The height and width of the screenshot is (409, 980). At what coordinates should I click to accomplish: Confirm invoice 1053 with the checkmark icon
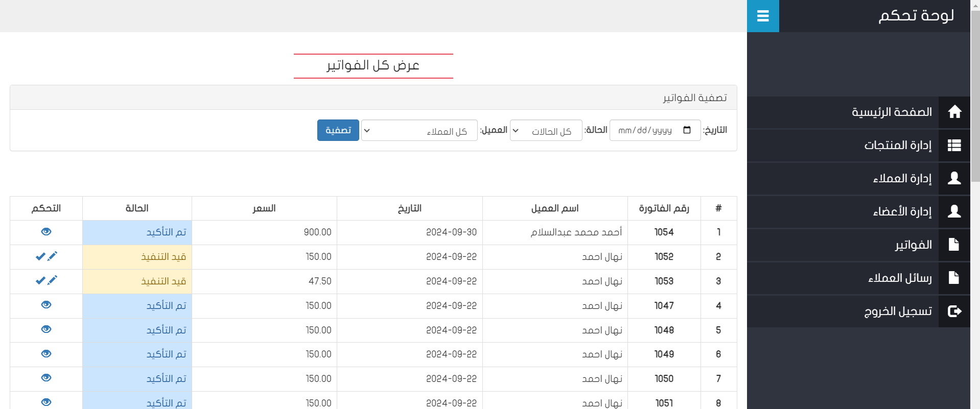(40, 280)
